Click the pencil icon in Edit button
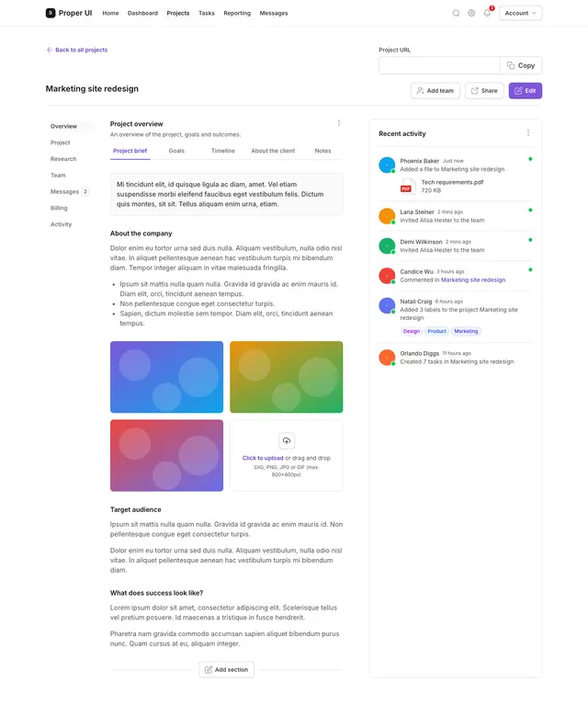The height and width of the screenshot is (717, 588). click(x=518, y=90)
